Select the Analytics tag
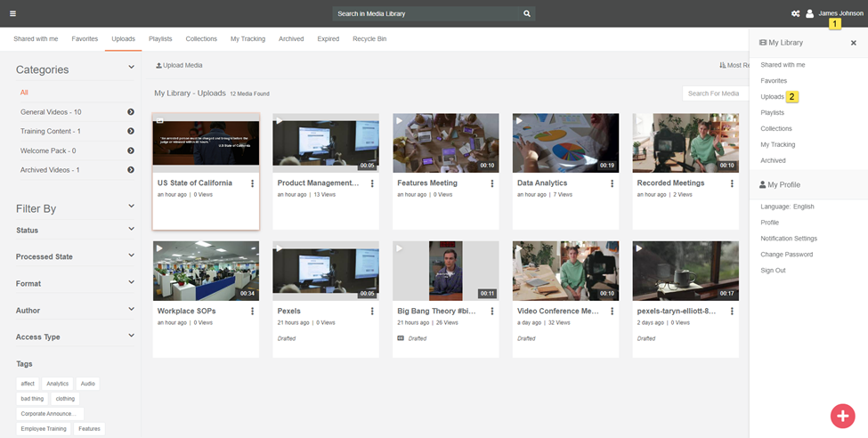Viewport: 868px width, 438px height. (x=57, y=384)
